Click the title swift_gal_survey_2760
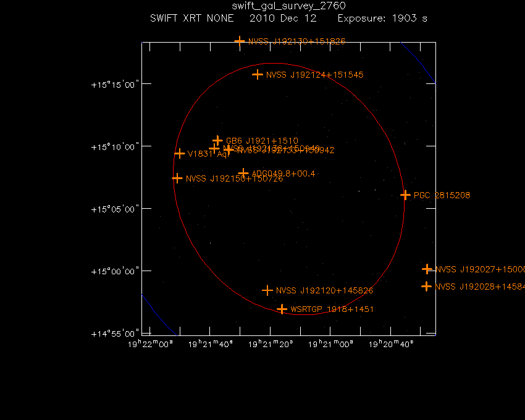Viewport: 525px width, 420px height. [288, 6]
